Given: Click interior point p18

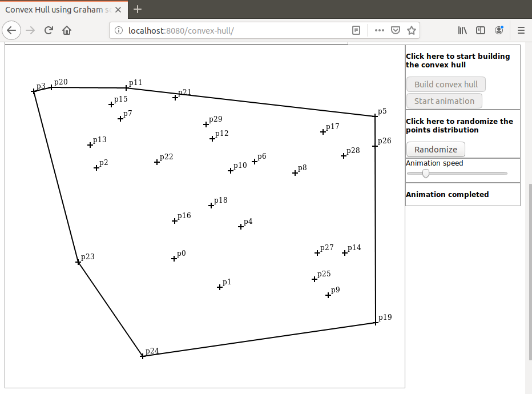Looking at the screenshot, I should [x=211, y=206].
